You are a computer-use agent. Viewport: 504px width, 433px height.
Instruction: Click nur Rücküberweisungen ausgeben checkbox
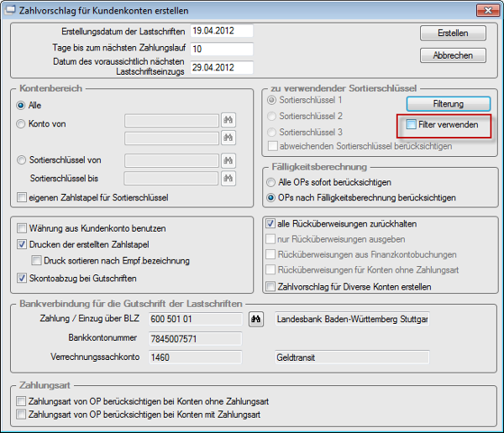click(270, 239)
